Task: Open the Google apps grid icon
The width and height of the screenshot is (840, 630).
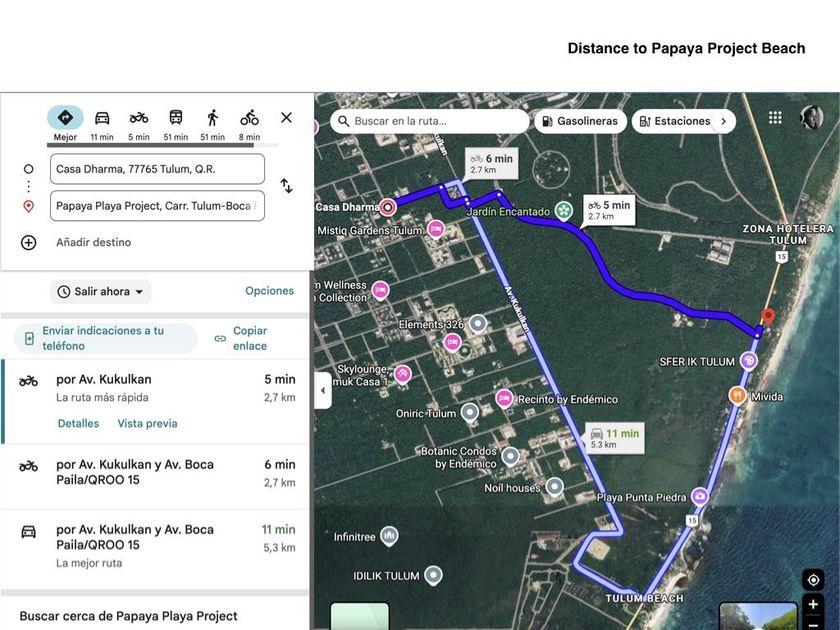Action: (775, 117)
